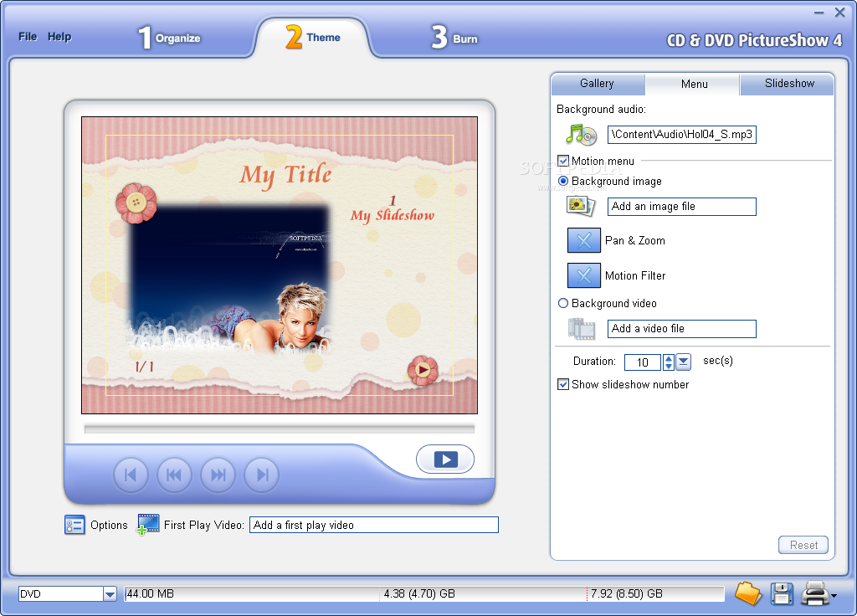857x616 pixels.
Task: Click the Motion Filter icon button
Action: click(583, 275)
